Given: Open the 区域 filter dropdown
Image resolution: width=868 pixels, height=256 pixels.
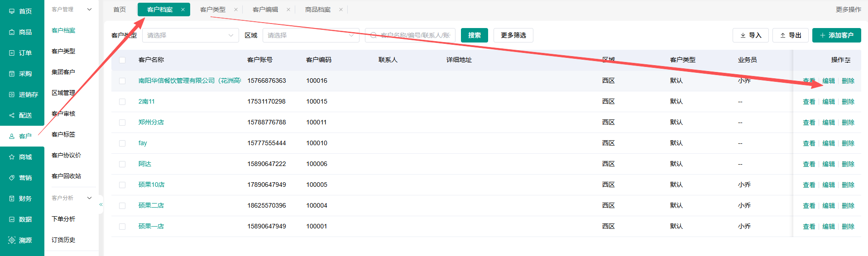Looking at the screenshot, I should pos(311,35).
